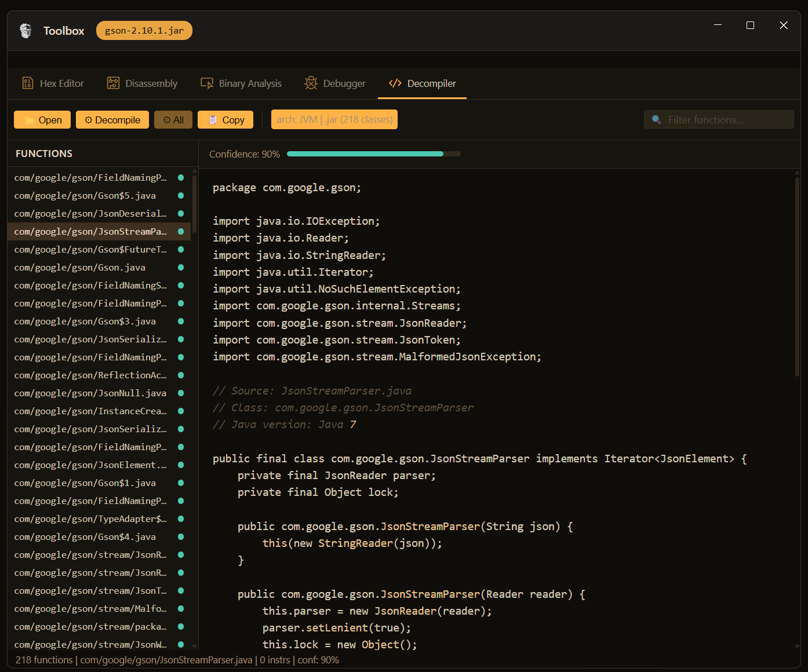Click the functions list scroll-down arrow
808x672 pixels.
[195, 646]
